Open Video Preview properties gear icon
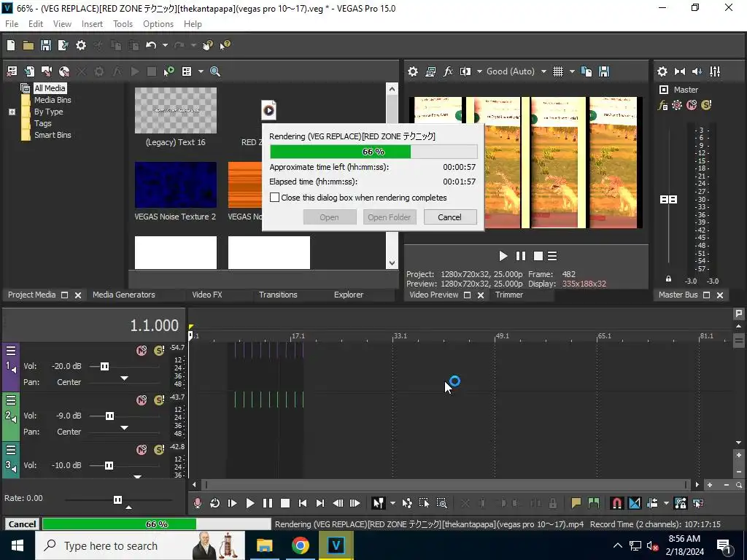This screenshot has width=747, height=560. pyautogui.click(x=413, y=71)
